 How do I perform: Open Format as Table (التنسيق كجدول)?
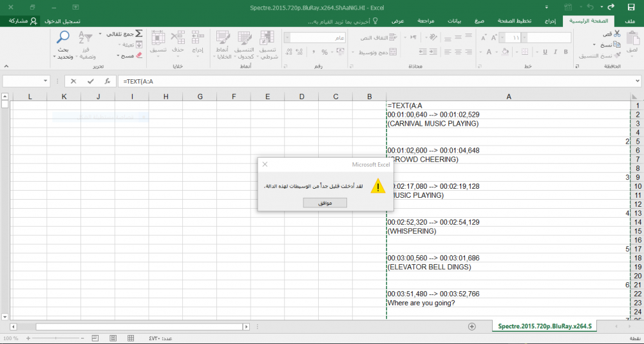click(245, 45)
